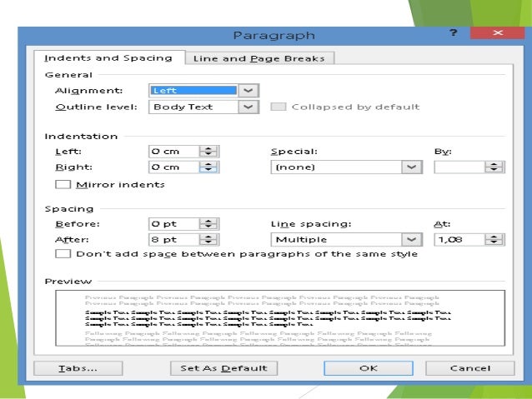The image size is (532, 399).
Task: Open the Alignment dropdown arrow
Action: tap(248, 91)
